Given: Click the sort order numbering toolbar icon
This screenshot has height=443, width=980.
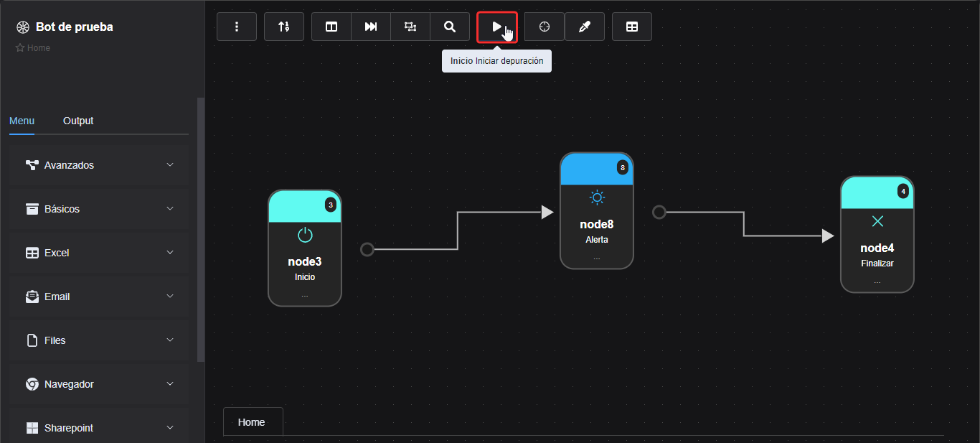Looking at the screenshot, I should [284, 27].
